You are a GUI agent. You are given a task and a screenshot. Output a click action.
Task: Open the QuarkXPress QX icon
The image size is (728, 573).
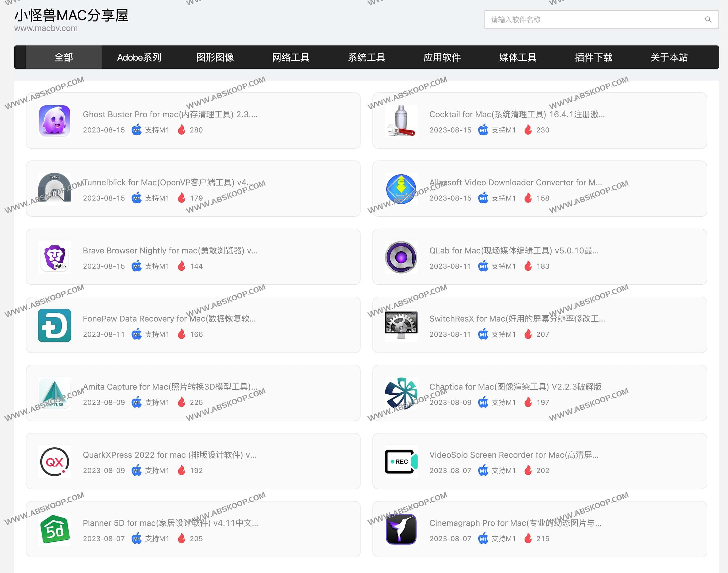pyautogui.click(x=54, y=462)
